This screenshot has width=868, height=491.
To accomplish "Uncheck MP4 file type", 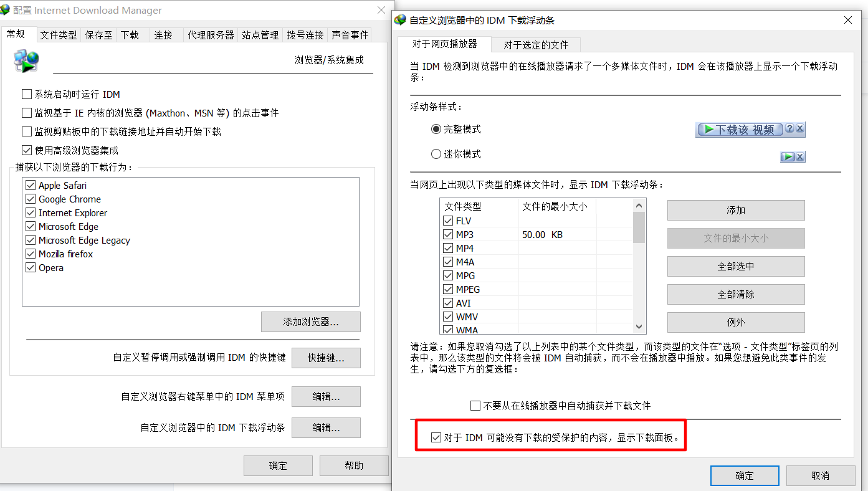I will 448,249.
